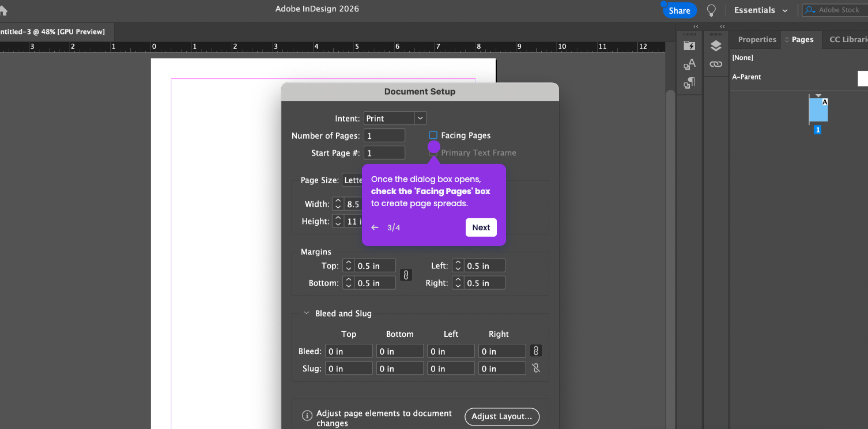Open the Character Styles panel icon

pos(689,64)
